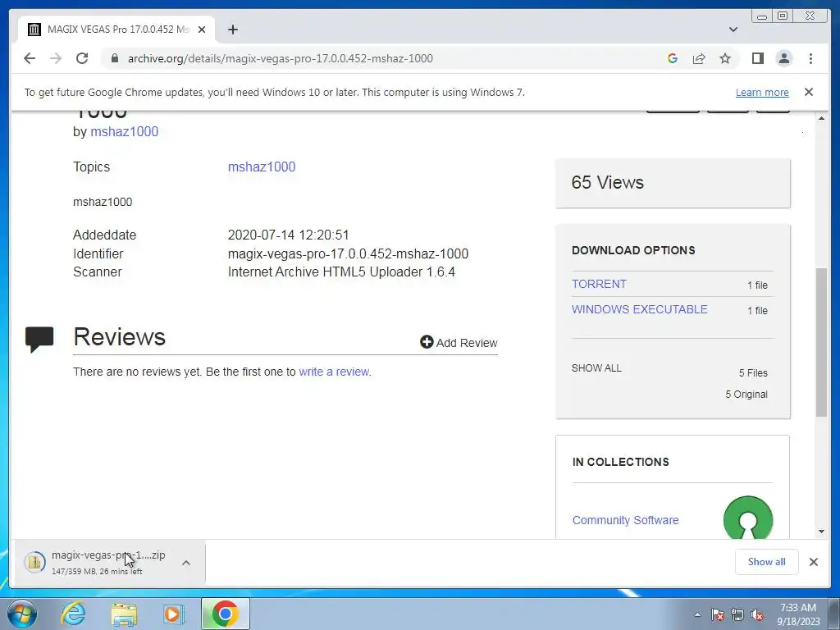
Task: Dismiss the Chrome update infobar
Action: point(808,92)
